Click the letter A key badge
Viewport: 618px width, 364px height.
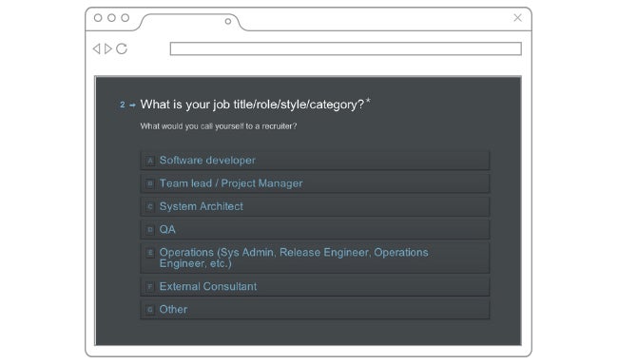150,161
